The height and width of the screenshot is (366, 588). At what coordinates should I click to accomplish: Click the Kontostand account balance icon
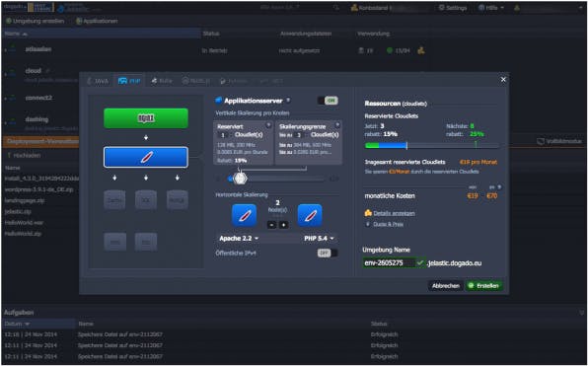click(x=354, y=8)
